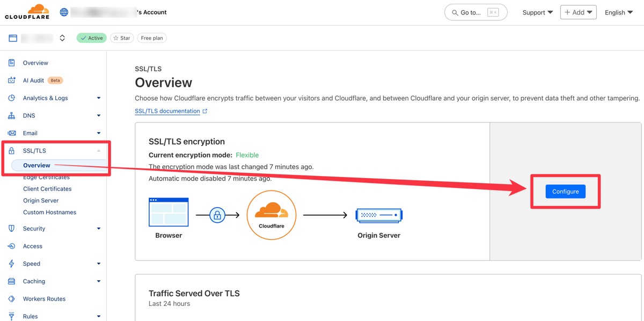Collapse the SSL/TLS section arrow

pyautogui.click(x=99, y=151)
